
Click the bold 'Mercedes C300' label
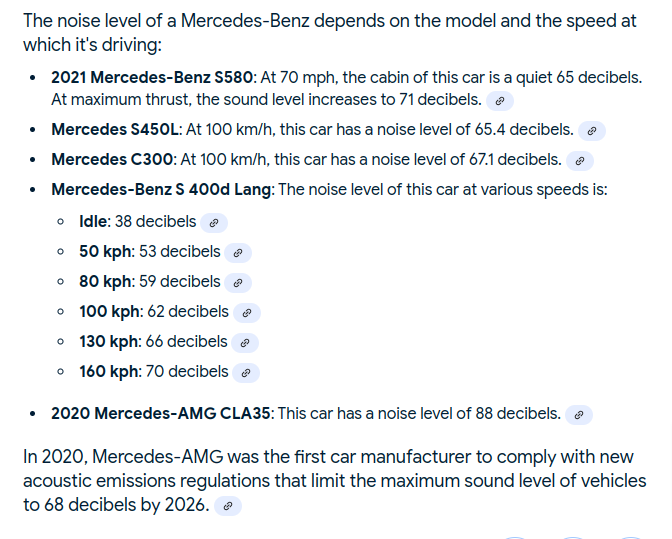point(112,159)
